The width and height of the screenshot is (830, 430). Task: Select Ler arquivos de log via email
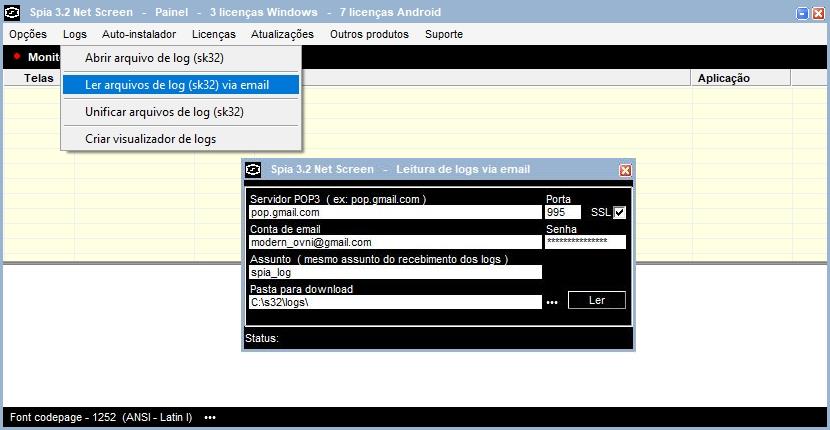(181, 85)
